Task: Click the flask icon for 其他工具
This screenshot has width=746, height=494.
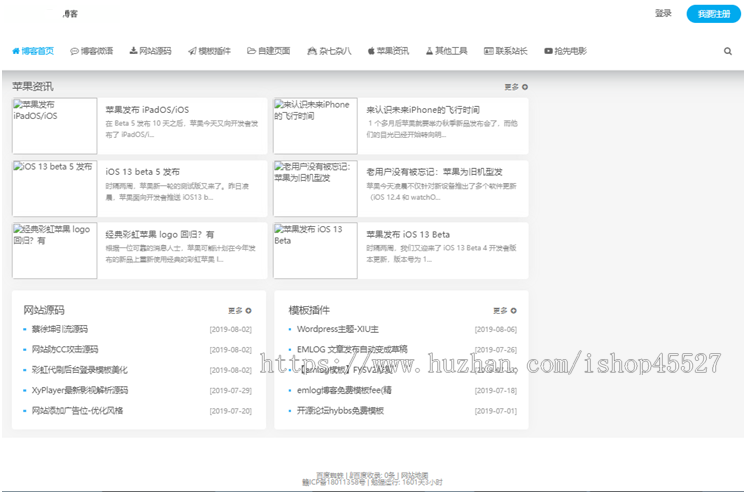Action: click(429, 51)
